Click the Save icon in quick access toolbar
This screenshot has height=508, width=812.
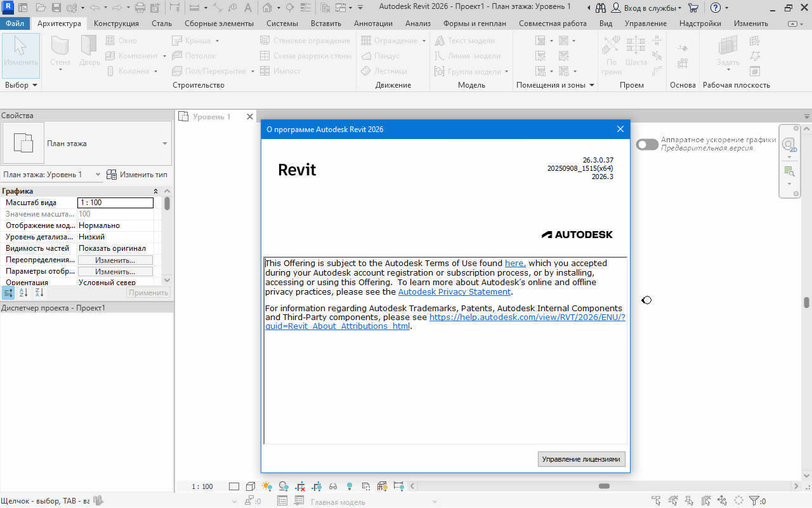click(x=56, y=8)
